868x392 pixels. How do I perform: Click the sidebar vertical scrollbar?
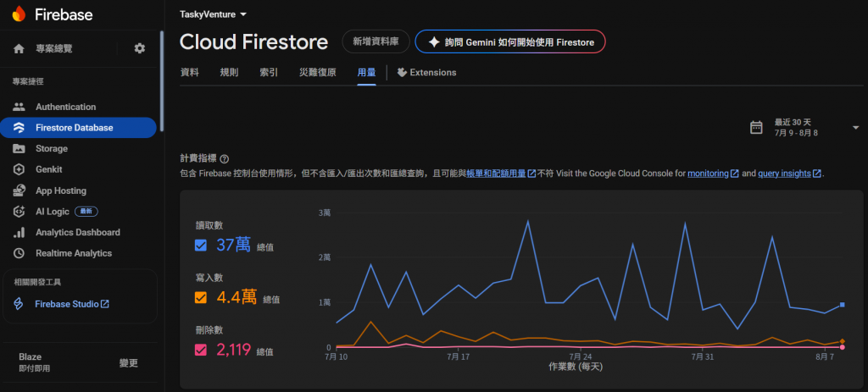(x=162, y=81)
